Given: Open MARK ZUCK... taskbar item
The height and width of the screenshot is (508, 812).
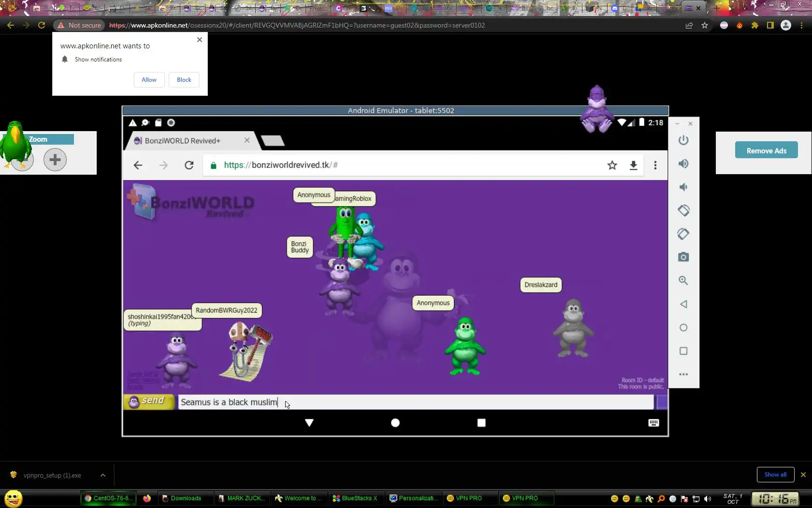Looking at the screenshot, I should 242,498.
